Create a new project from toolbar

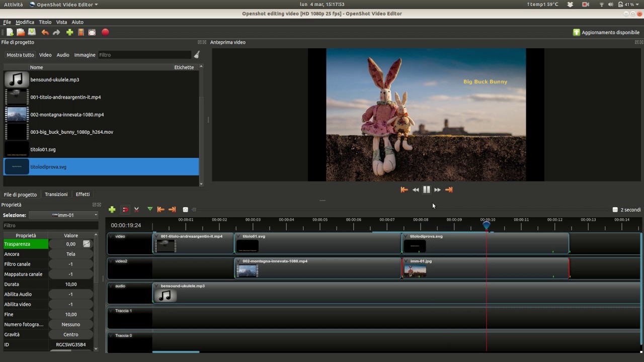[x=10, y=32]
